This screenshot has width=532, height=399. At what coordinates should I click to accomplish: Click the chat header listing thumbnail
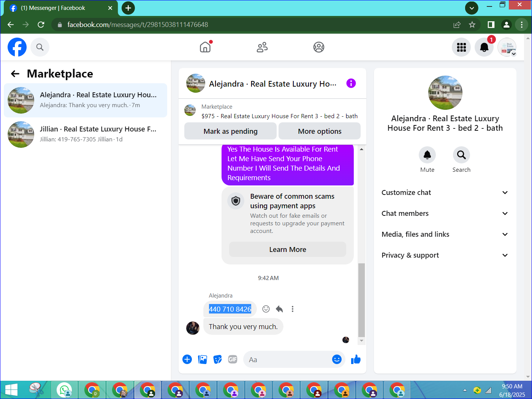(x=196, y=83)
